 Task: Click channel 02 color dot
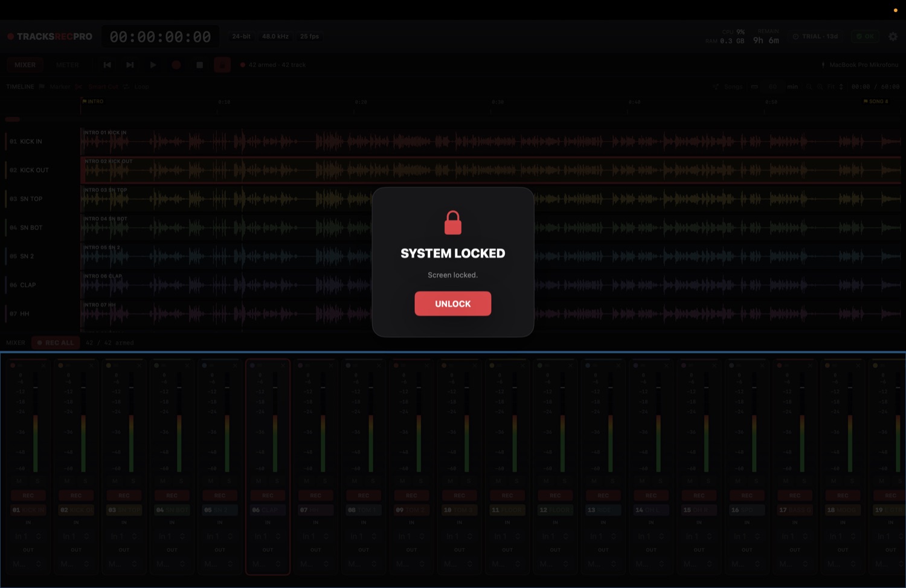pos(60,365)
